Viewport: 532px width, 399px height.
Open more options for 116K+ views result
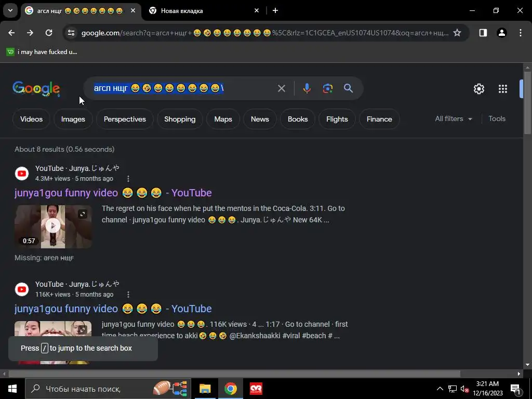pyautogui.click(x=128, y=295)
